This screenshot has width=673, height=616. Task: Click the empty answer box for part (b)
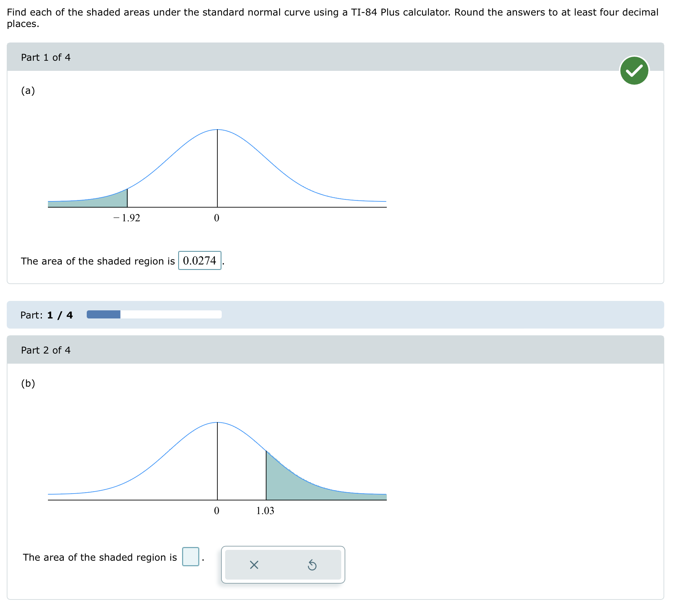coord(190,557)
